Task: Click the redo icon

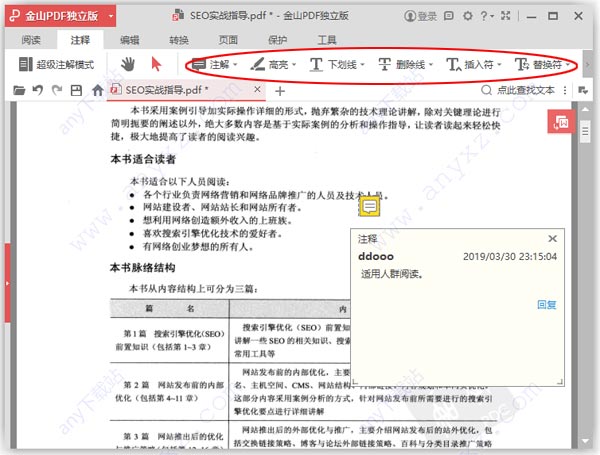Action: pyautogui.click(x=57, y=90)
